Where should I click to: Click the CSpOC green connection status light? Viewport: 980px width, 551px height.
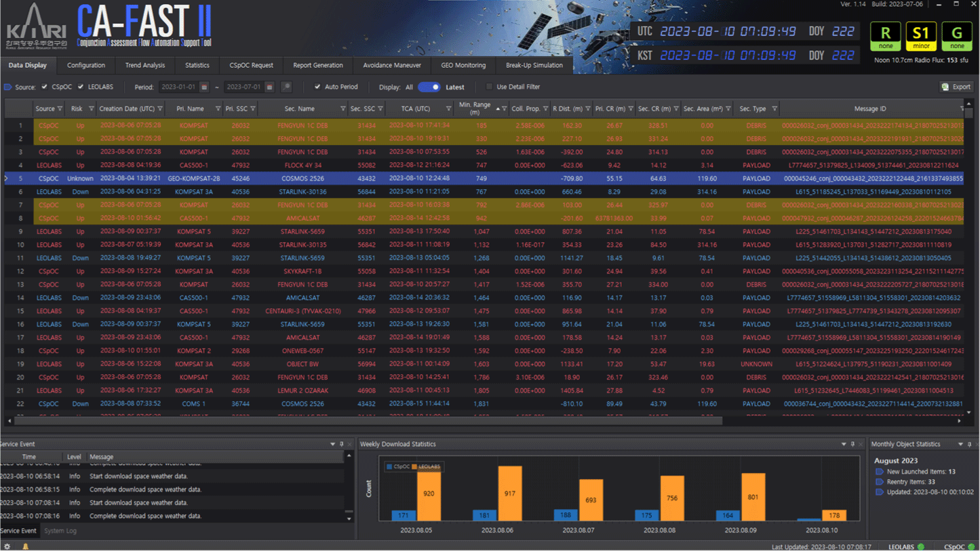(971, 546)
